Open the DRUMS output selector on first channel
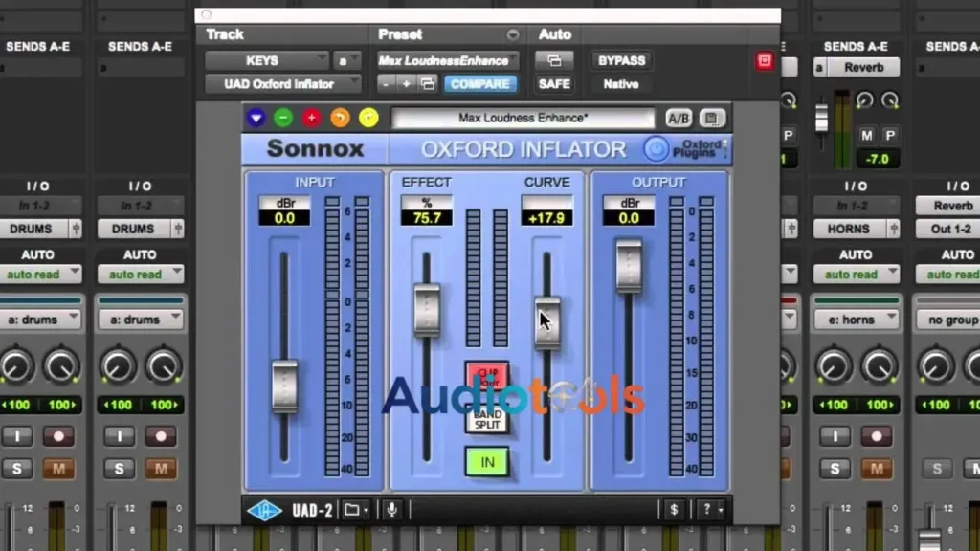980x551 pixels. coord(33,229)
